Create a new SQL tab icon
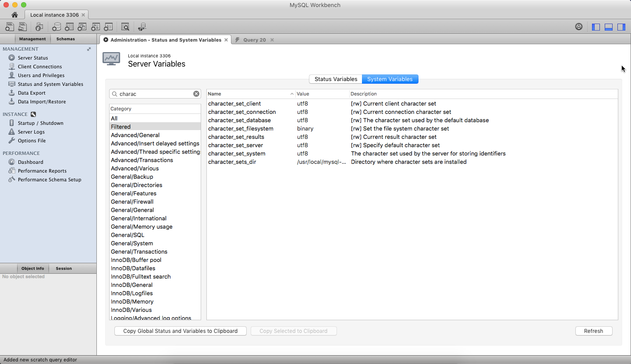 (x=10, y=27)
